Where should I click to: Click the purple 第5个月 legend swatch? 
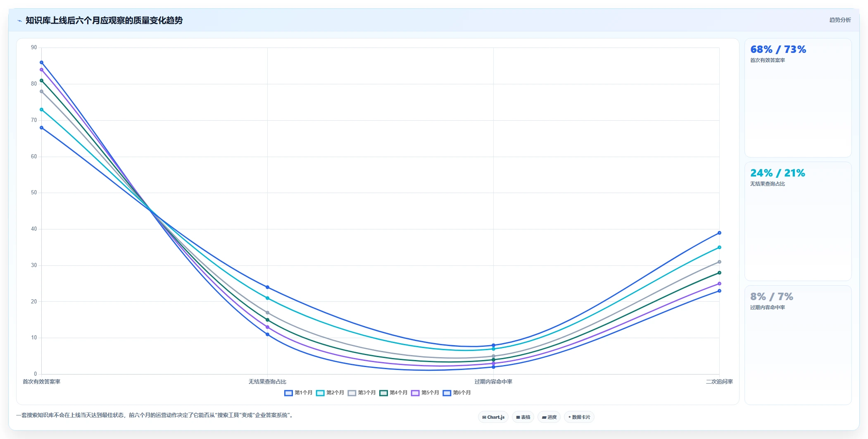(x=415, y=393)
